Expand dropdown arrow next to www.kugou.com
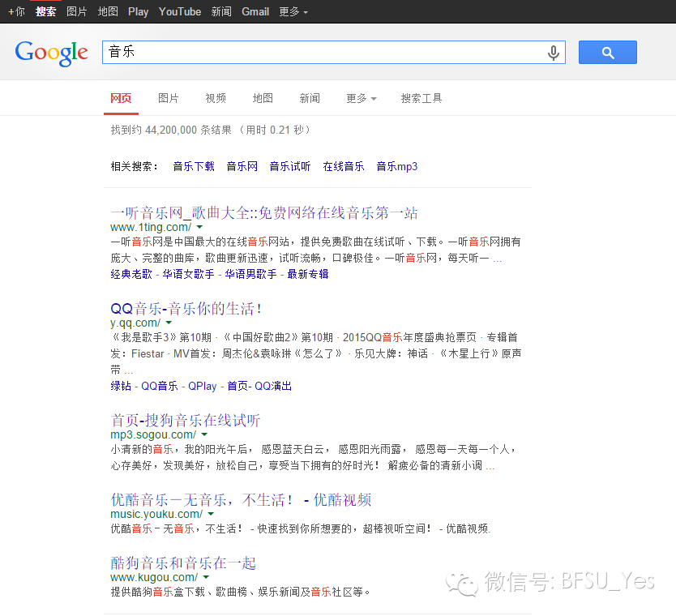 pos(206,577)
